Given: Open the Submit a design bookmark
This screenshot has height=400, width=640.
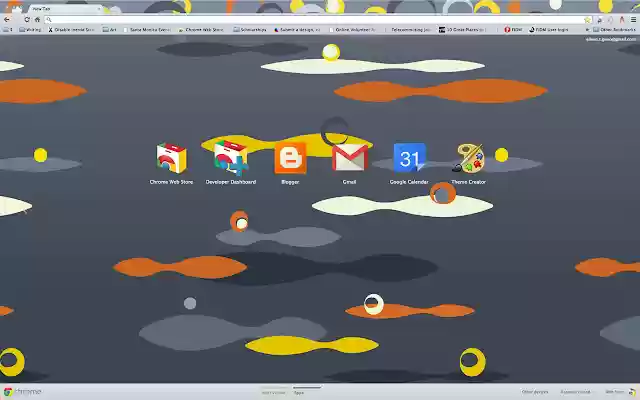Looking at the screenshot, I should click(297, 30).
